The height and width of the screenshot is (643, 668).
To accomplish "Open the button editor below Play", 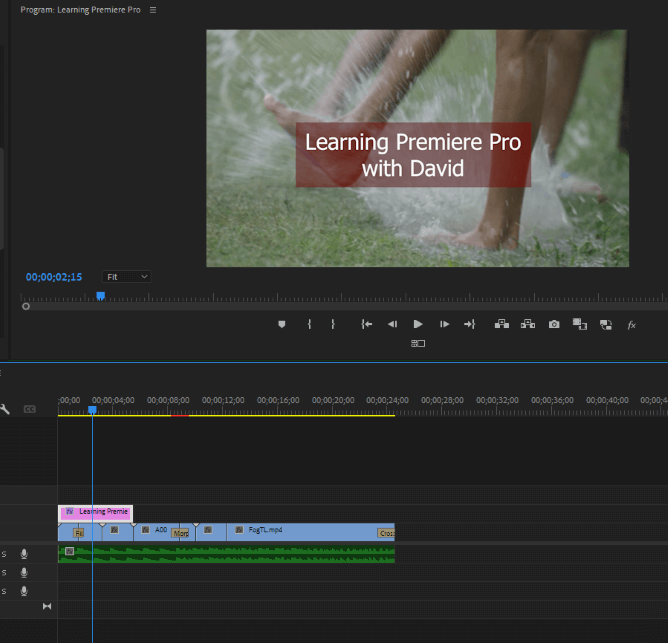I will 418,343.
